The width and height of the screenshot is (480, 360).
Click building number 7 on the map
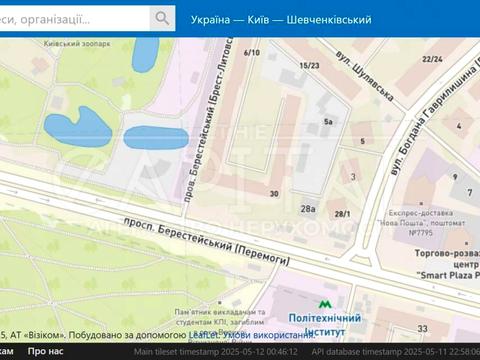click(x=470, y=192)
